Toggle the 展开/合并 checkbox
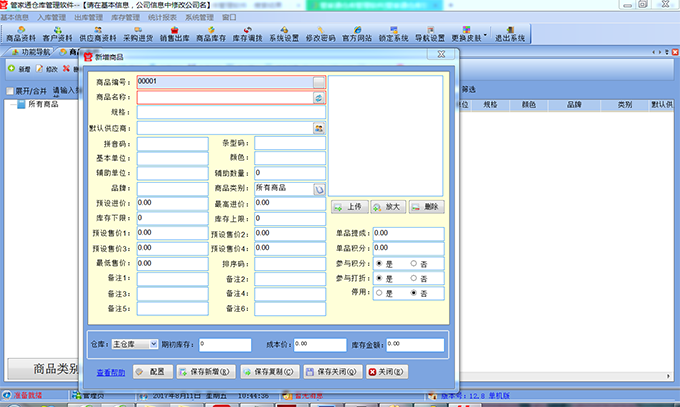This screenshot has height=407, width=680. pyautogui.click(x=10, y=91)
